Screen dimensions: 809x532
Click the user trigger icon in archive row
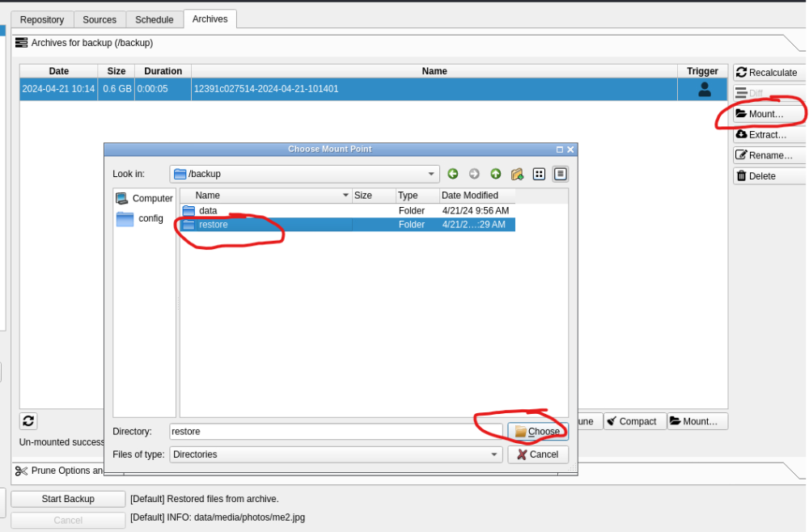point(705,89)
